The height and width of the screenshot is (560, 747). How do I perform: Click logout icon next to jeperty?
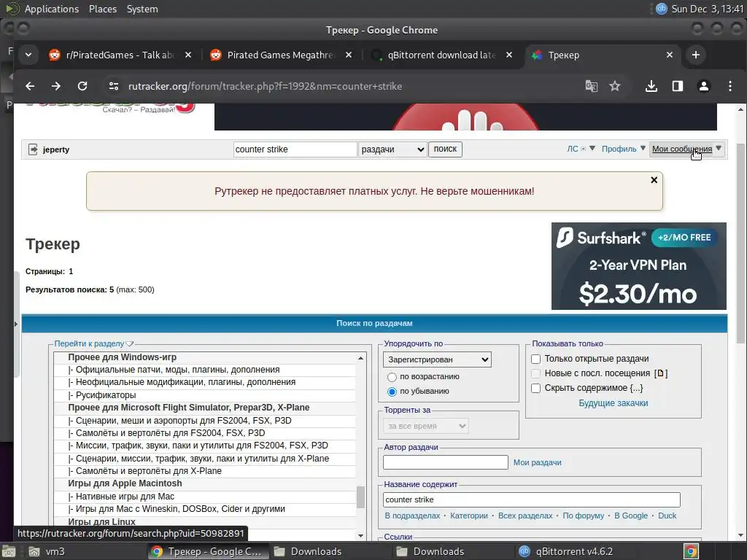33,149
